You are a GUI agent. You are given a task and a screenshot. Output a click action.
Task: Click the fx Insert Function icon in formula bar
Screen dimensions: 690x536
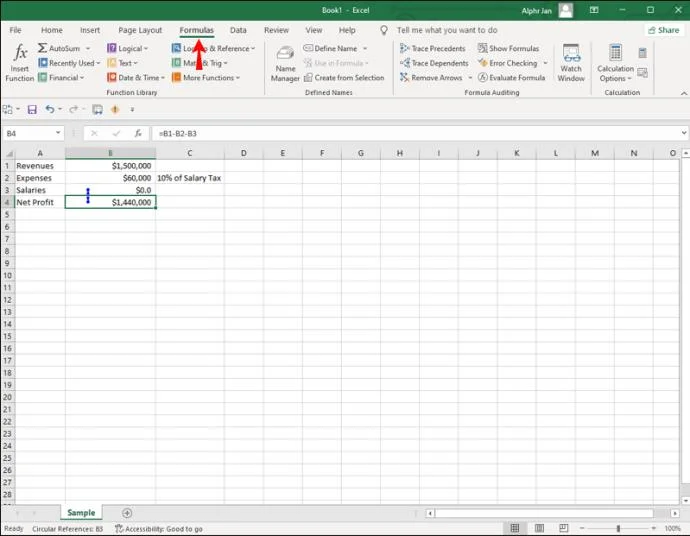point(138,133)
